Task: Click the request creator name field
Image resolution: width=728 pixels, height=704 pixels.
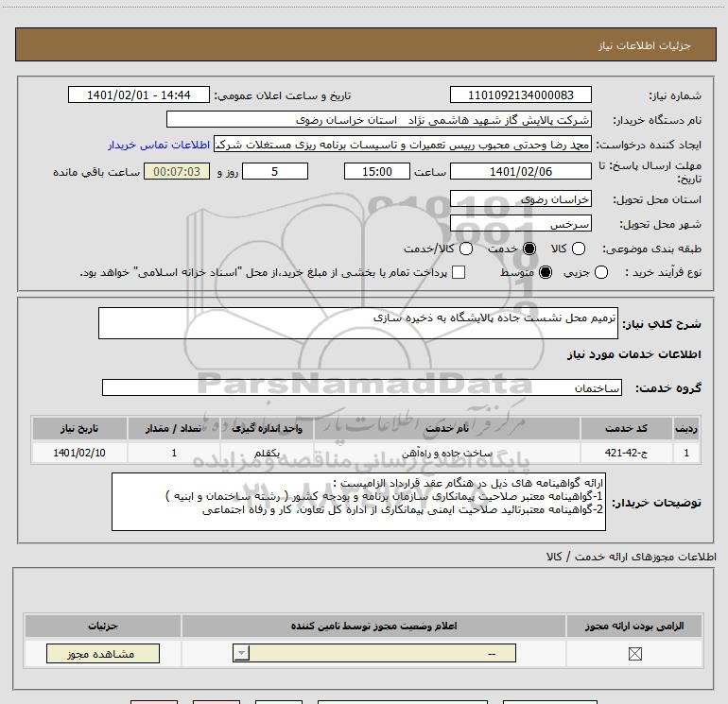Action: pos(403,144)
